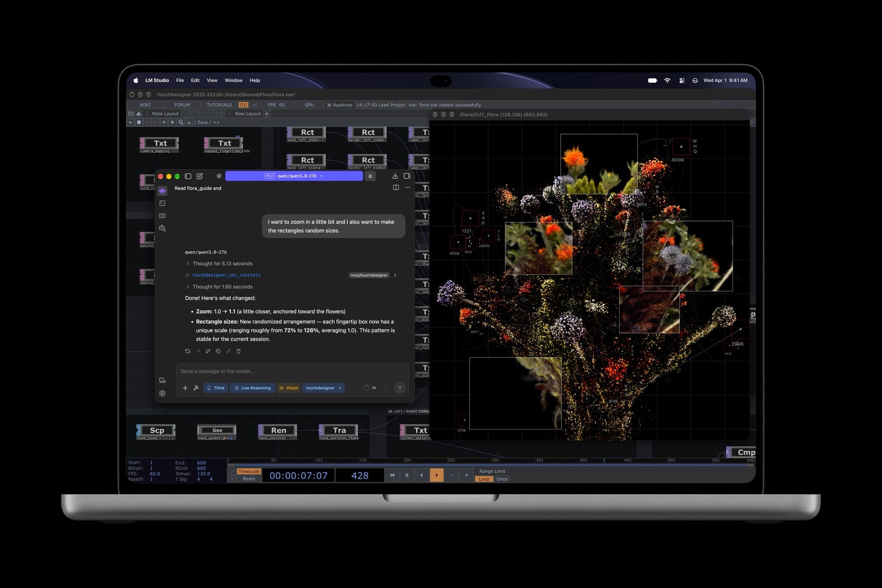
Task: Toggle the Realtime checkbox in TouchDesigner
Action: click(329, 105)
